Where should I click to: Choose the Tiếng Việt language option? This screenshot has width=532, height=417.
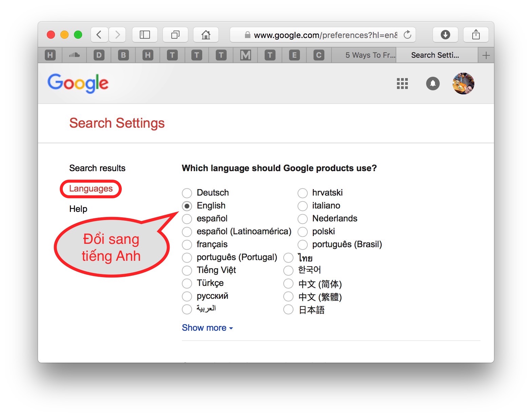187,271
